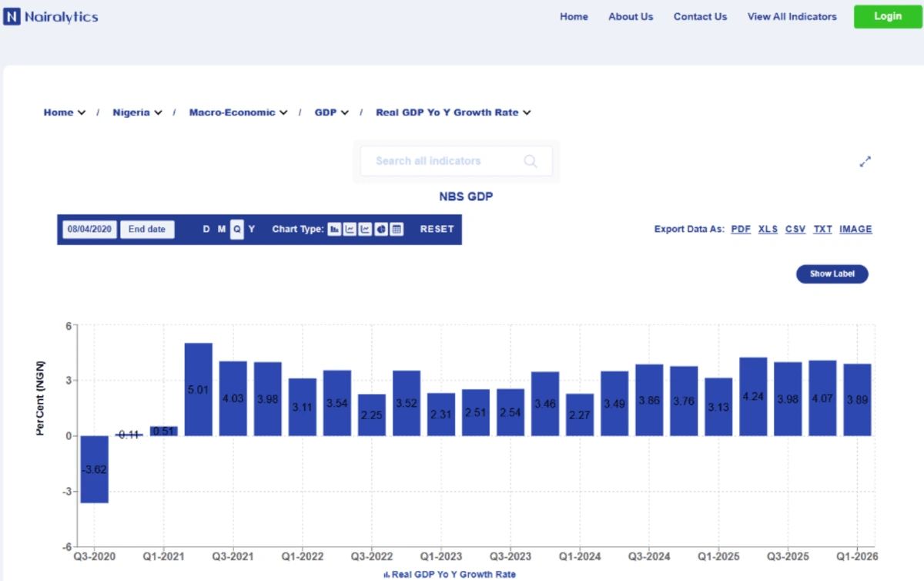Click the magnifier icon in the search box
Viewport: 924px width, 581px height.
click(x=531, y=161)
